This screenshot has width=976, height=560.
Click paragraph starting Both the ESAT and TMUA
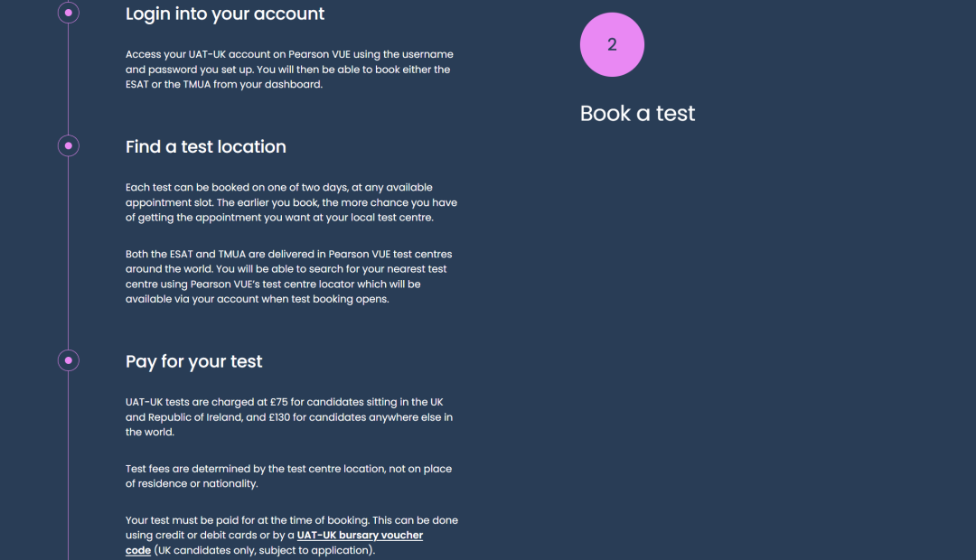289,276
